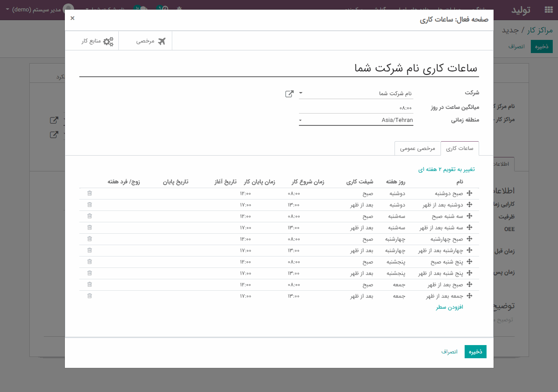Save the dialog with ذخیره button
Image resolution: width=558 pixels, height=392 pixels.
[x=476, y=352]
